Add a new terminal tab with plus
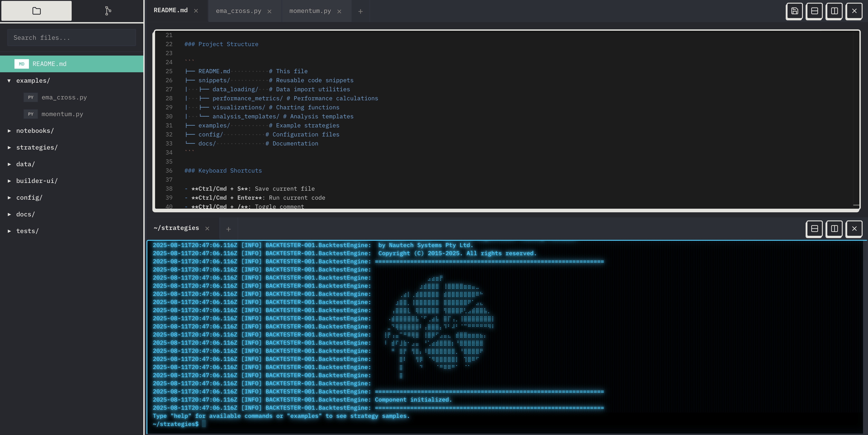The height and width of the screenshot is (435, 868). (228, 229)
